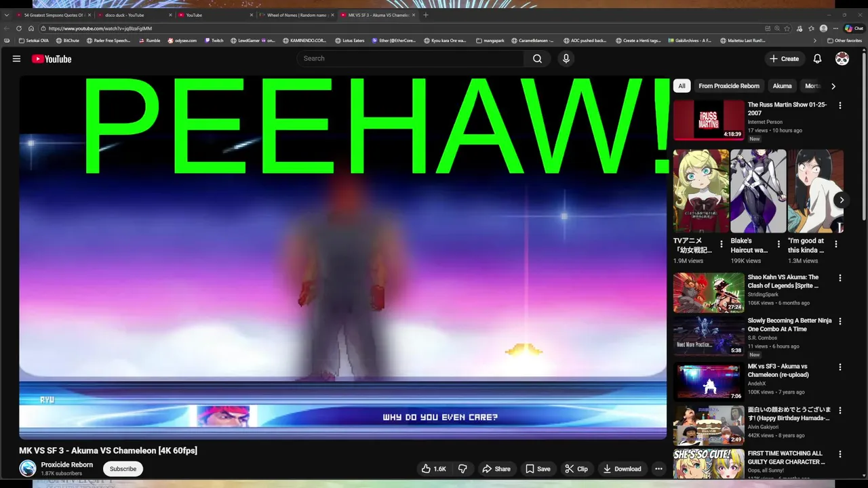This screenshot has height=488, width=868.
Task: Open more actions ellipsis under video
Action: [x=658, y=469]
